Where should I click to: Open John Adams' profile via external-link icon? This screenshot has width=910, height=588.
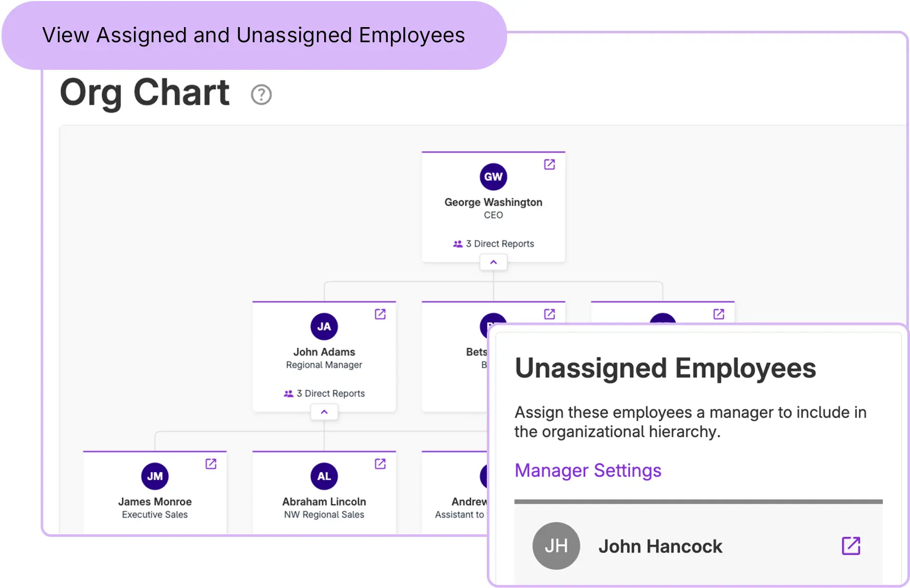pyautogui.click(x=380, y=314)
